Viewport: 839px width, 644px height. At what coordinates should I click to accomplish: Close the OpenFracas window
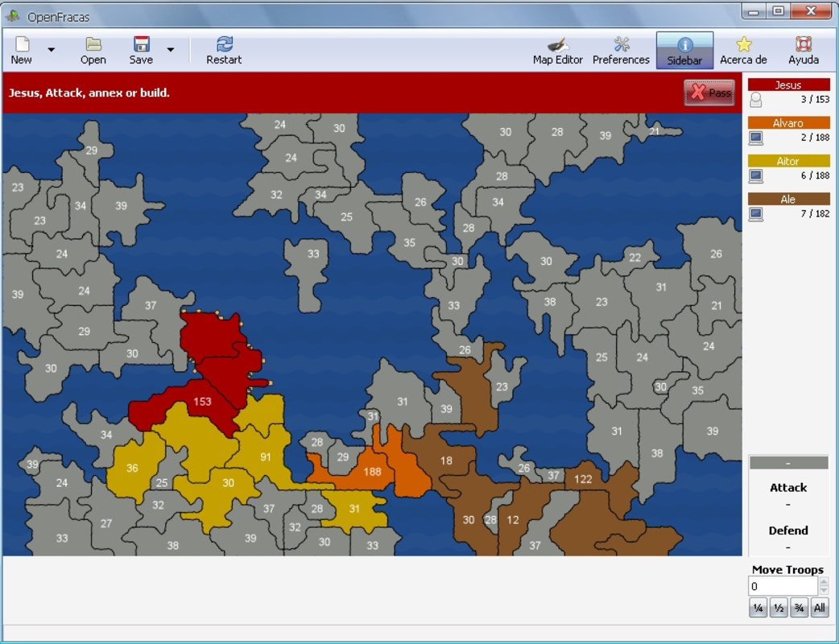pyautogui.click(x=811, y=10)
